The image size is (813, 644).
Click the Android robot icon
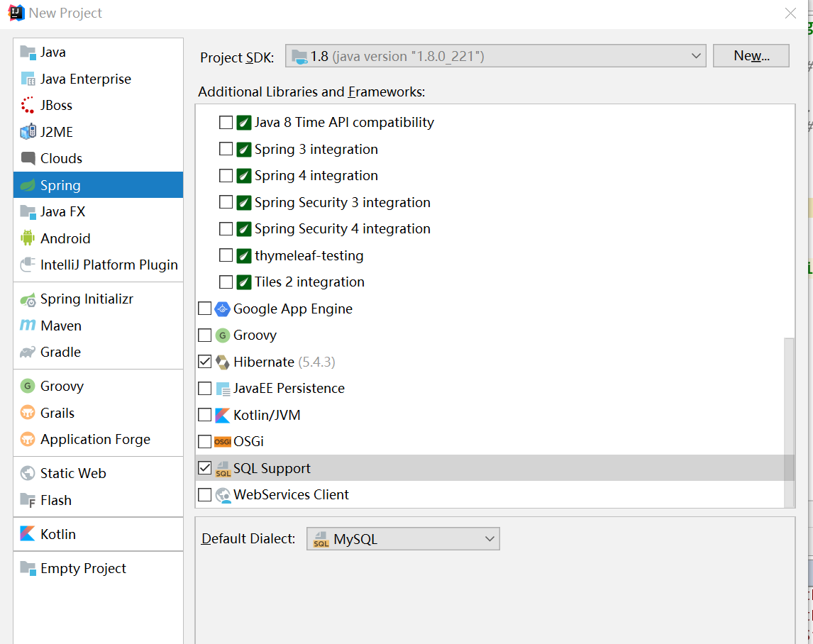pos(28,238)
